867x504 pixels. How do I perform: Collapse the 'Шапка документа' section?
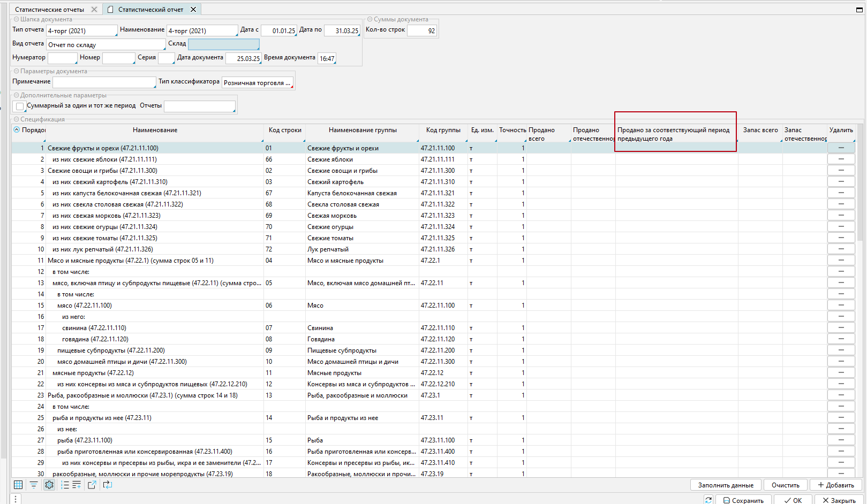pyautogui.click(x=16, y=19)
